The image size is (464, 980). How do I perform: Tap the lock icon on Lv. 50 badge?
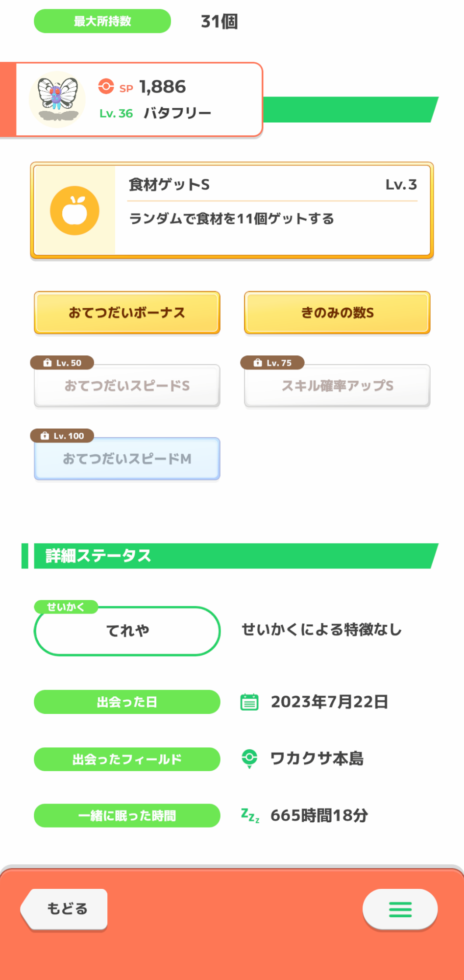[x=48, y=363]
